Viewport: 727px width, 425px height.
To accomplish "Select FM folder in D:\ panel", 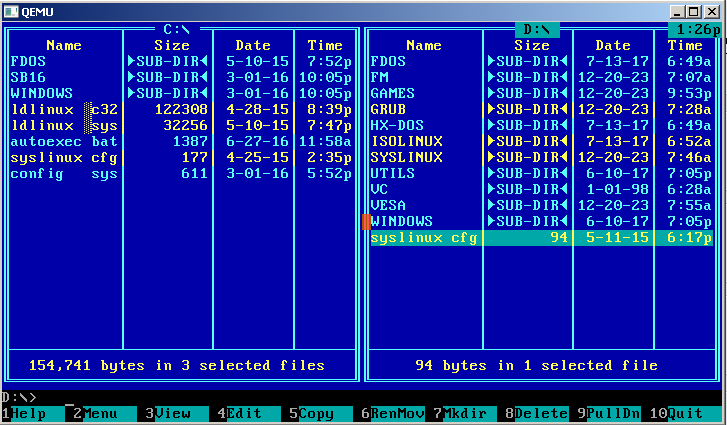I will click(x=379, y=77).
